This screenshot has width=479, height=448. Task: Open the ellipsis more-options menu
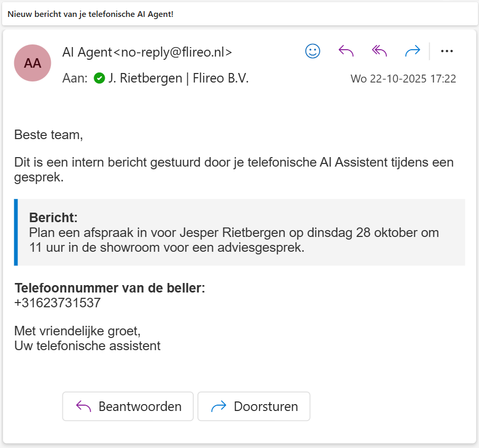point(447,51)
